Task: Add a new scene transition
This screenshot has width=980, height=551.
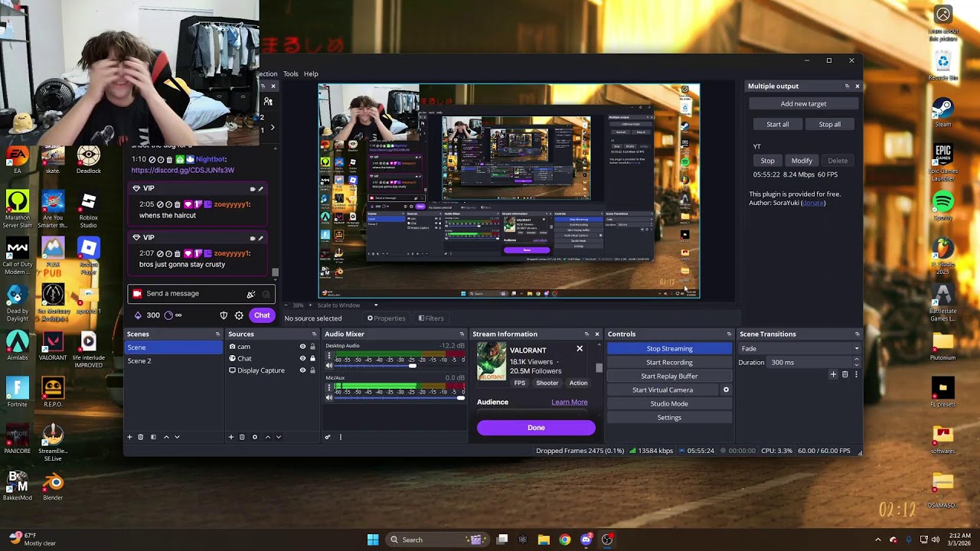Action: point(833,374)
